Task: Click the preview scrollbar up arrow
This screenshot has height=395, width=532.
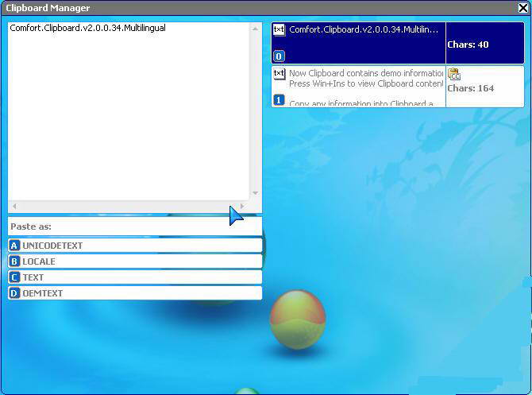Action: [255, 29]
